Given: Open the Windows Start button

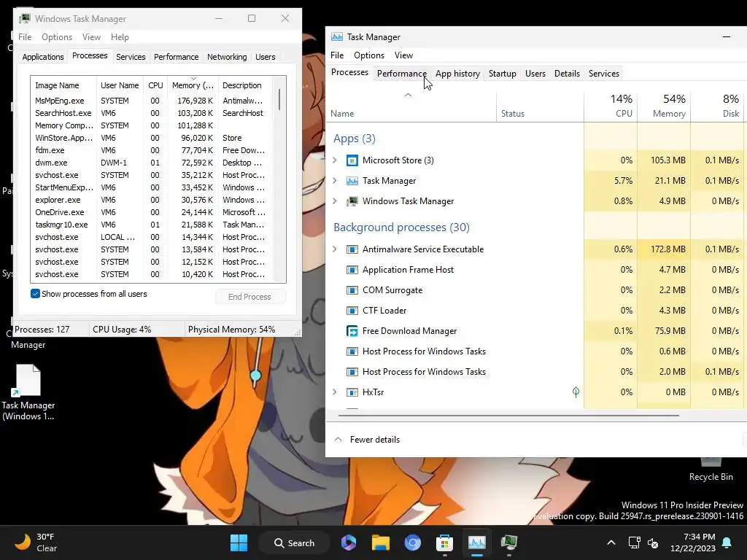Looking at the screenshot, I should point(239,542).
